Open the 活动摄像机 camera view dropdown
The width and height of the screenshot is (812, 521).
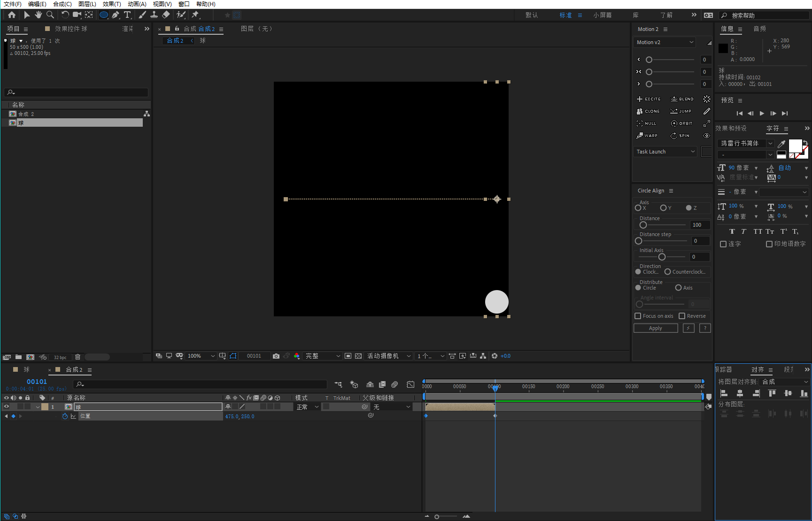coord(389,356)
